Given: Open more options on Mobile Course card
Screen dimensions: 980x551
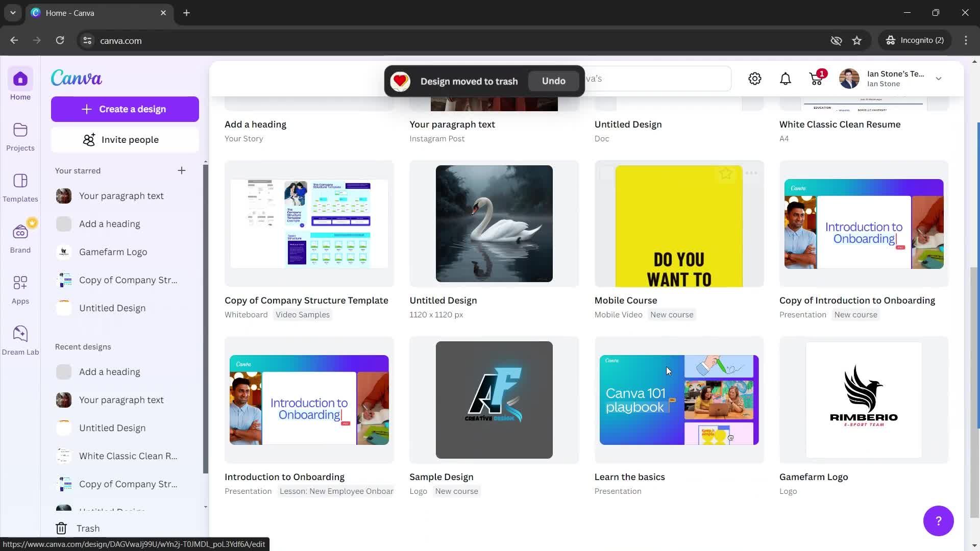Looking at the screenshot, I should tap(751, 173).
